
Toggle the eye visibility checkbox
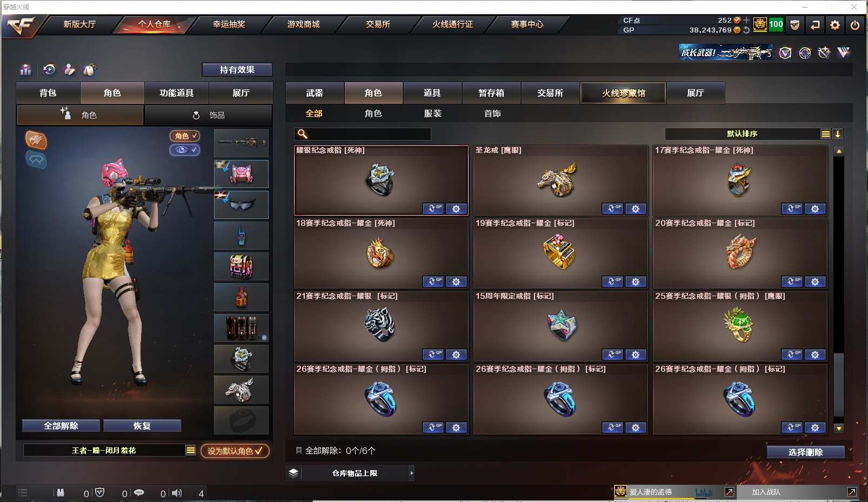(x=185, y=150)
